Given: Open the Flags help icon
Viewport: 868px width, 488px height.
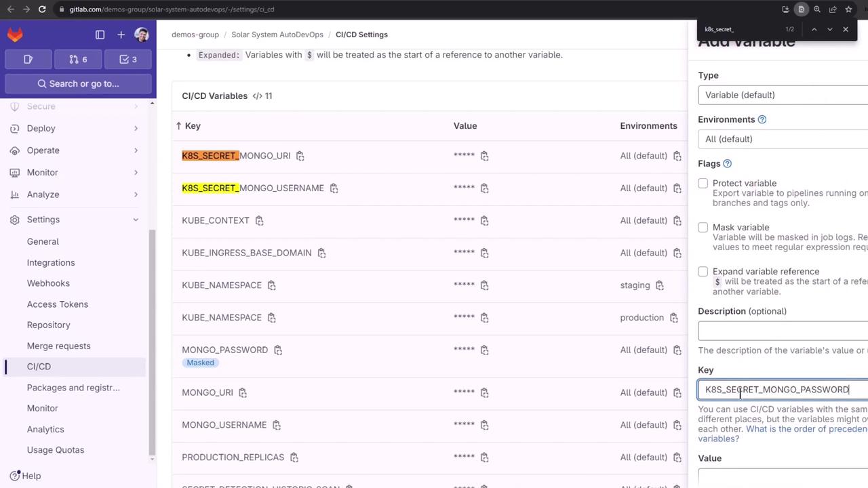Looking at the screenshot, I should [727, 163].
